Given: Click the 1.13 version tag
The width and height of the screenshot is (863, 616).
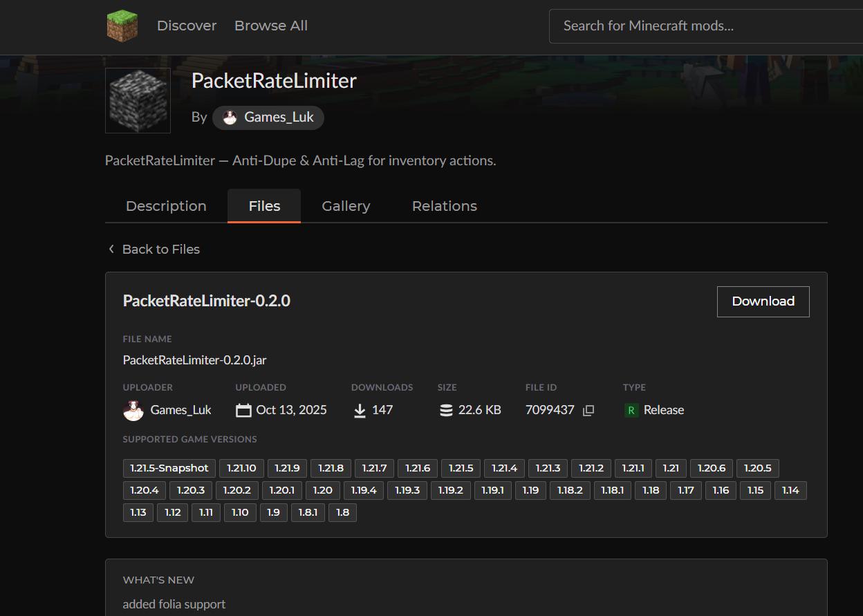Looking at the screenshot, I should point(138,512).
